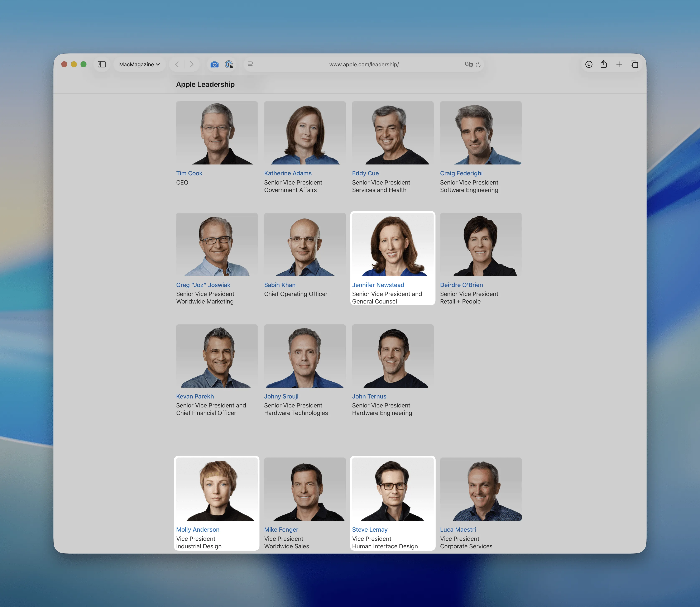The height and width of the screenshot is (607, 700).
Task: Click the "Chief Operating Officer" title text
Action: [296, 294]
